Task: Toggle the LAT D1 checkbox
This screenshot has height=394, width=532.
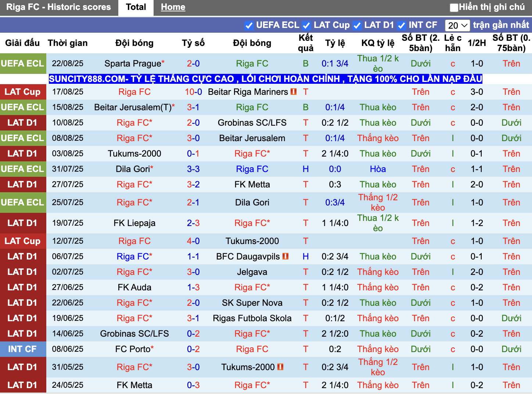Action: pyautogui.click(x=357, y=25)
